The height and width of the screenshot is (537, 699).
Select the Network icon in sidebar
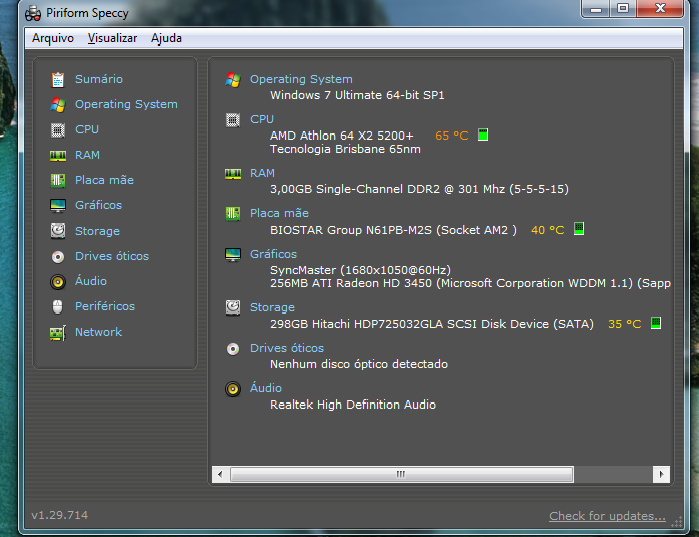[x=57, y=332]
